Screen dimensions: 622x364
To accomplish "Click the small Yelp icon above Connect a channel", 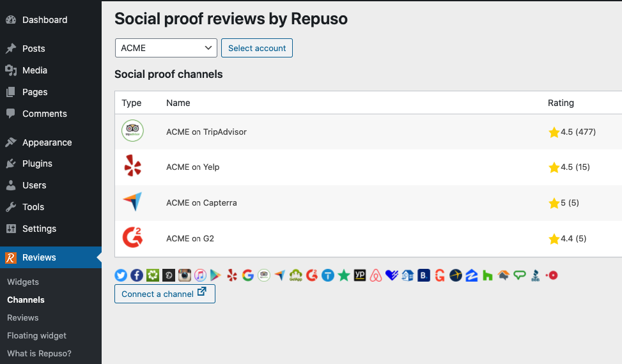I will pyautogui.click(x=232, y=275).
